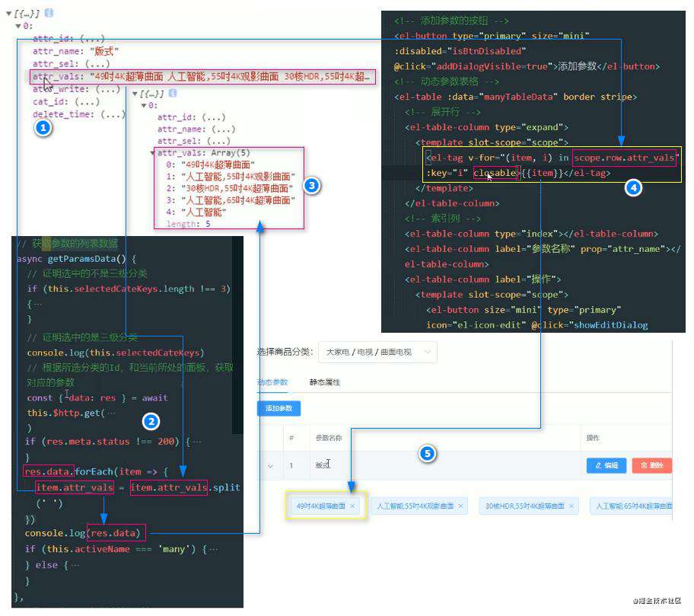Remove the 49吋4K超薄曲面 tag with its close icon
Screen dimensions: 694x616
352,506
